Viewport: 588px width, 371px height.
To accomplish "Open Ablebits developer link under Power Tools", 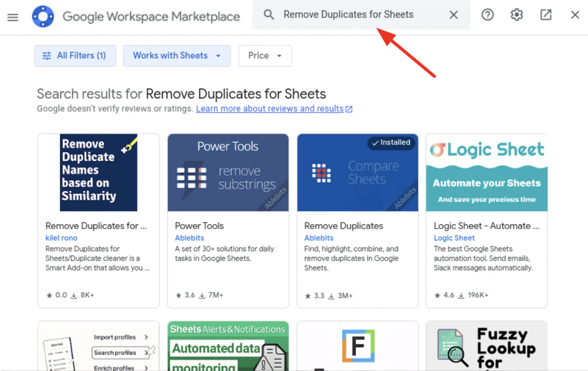I will pos(189,238).
